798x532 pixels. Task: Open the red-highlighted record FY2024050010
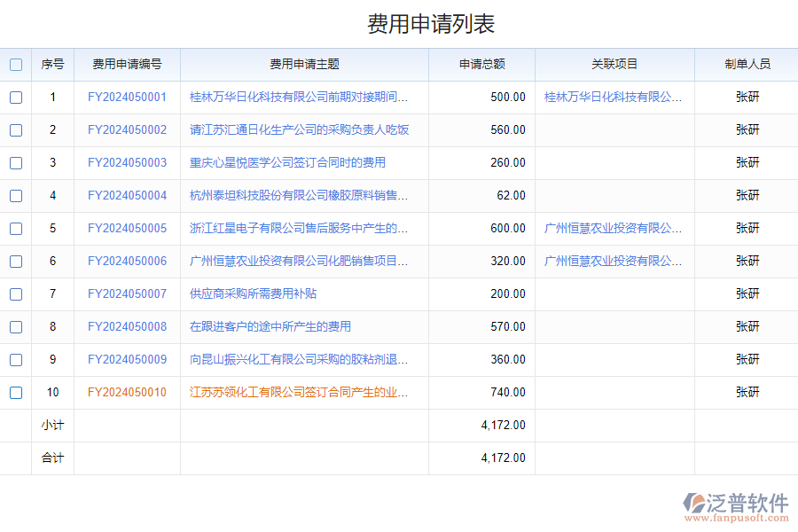coord(128,392)
